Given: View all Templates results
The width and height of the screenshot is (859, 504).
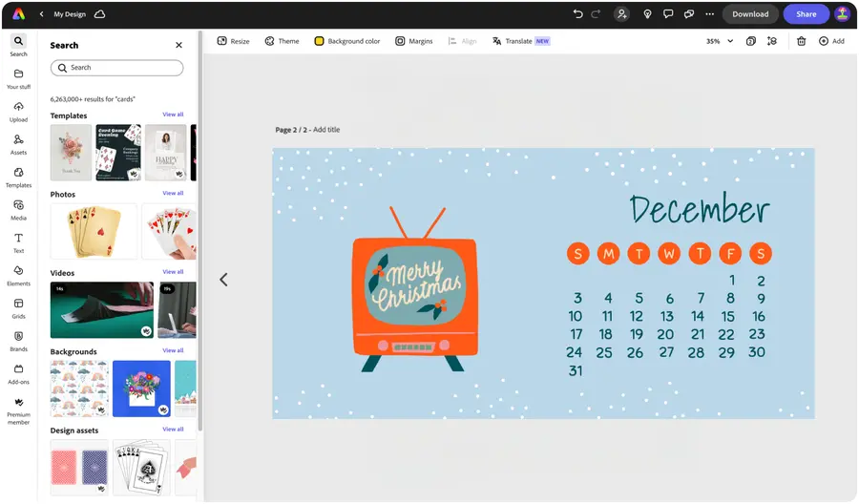Looking at the screenshot, I should tap(173, 115).
